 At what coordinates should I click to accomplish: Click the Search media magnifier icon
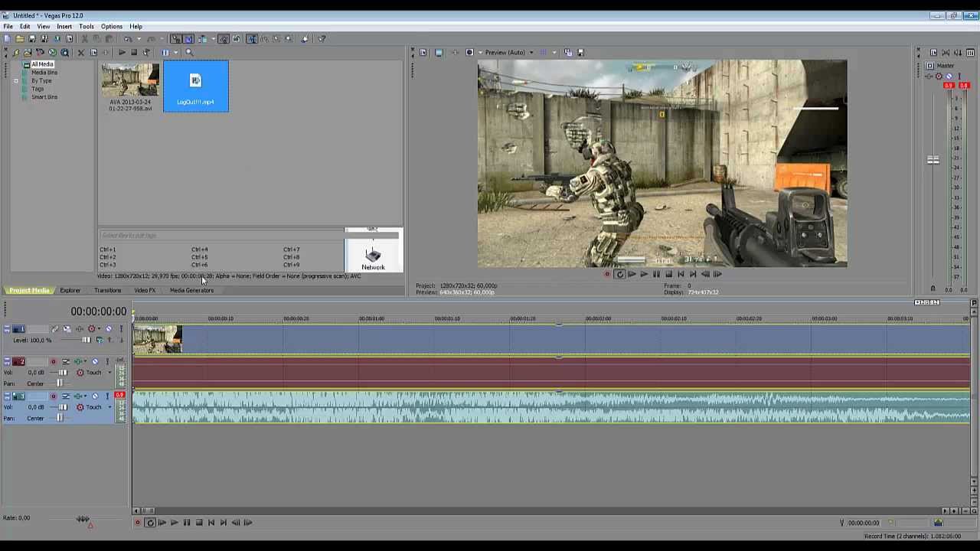click(x=189, y=53)
